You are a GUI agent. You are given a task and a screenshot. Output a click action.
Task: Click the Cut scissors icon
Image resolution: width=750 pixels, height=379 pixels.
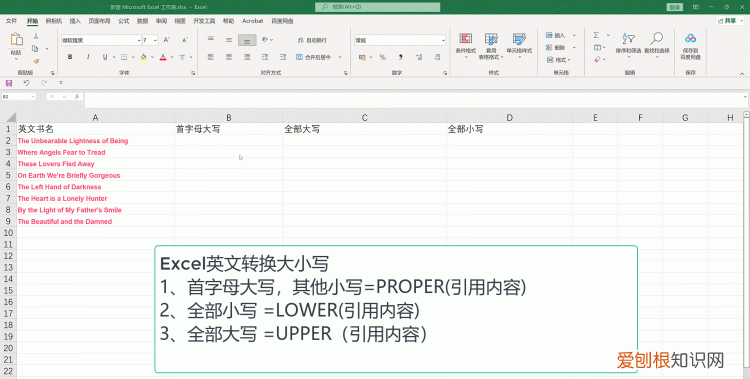tap(36, 36)
